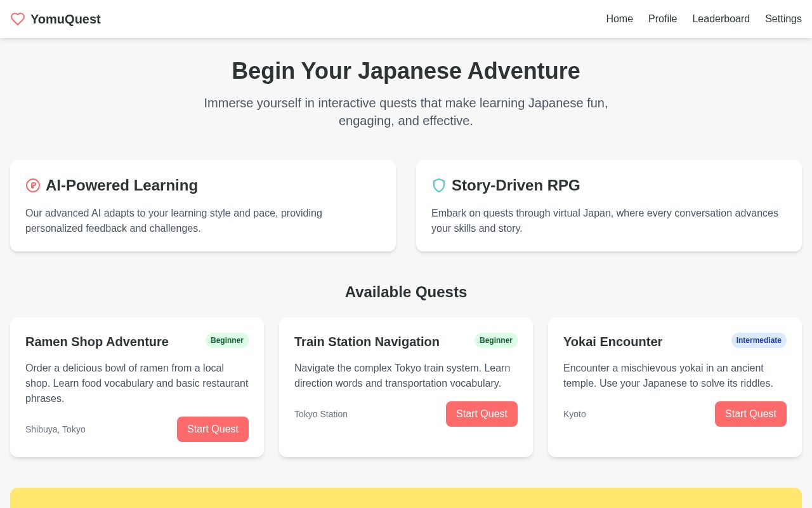Click the Train Station Navigation title

tap(367, 342)
